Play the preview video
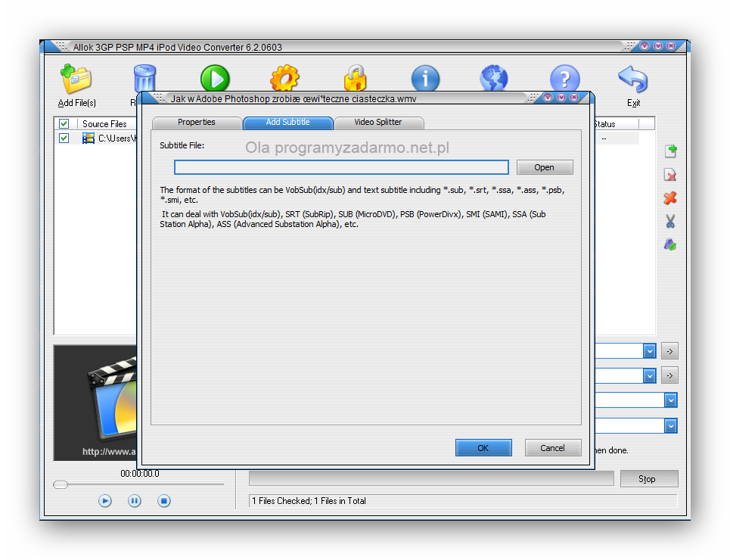The image size is (730, 560). tap(105, 501)
